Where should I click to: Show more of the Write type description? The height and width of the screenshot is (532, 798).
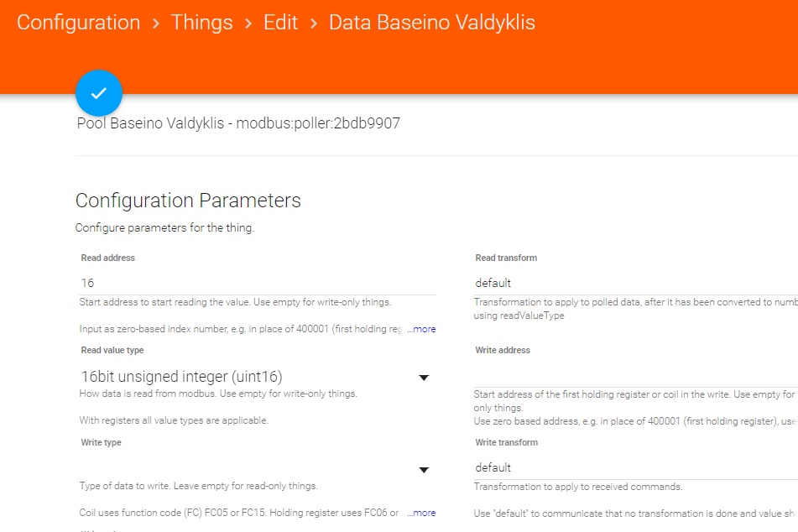coord(421,513)
